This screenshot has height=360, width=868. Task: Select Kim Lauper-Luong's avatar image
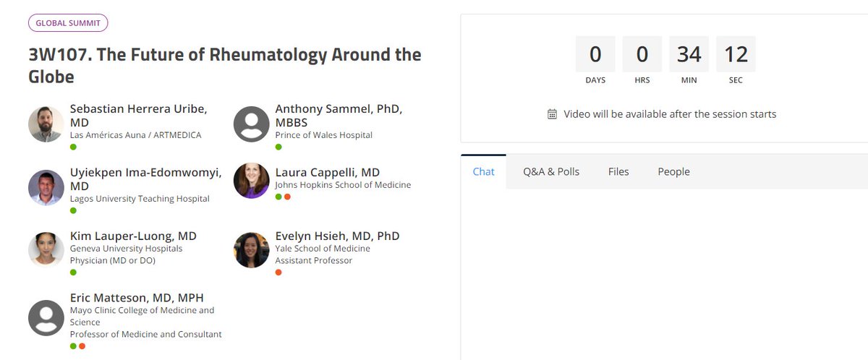pyautogui.click(x=46, y=250)
